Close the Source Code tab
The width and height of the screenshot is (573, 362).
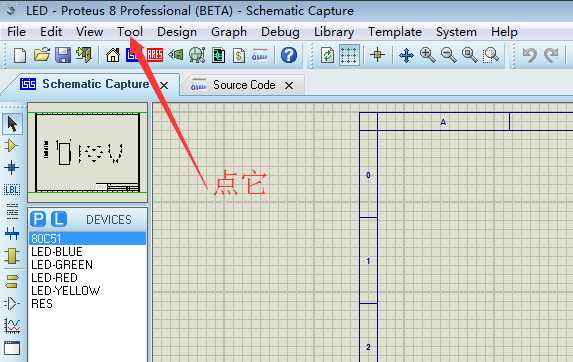[x=289, y=85]
